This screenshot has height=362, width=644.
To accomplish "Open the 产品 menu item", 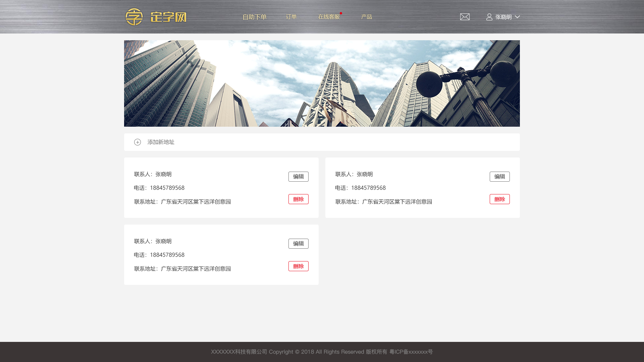I will (367, 17).
